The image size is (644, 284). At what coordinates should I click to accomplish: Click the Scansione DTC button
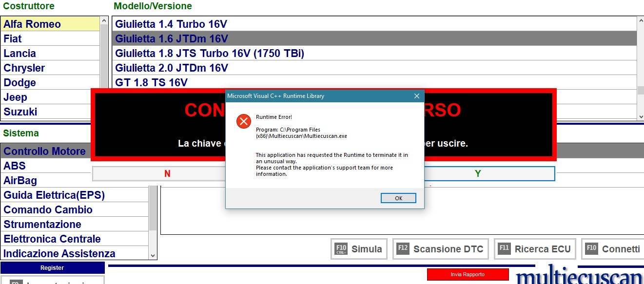pos(440,249)
